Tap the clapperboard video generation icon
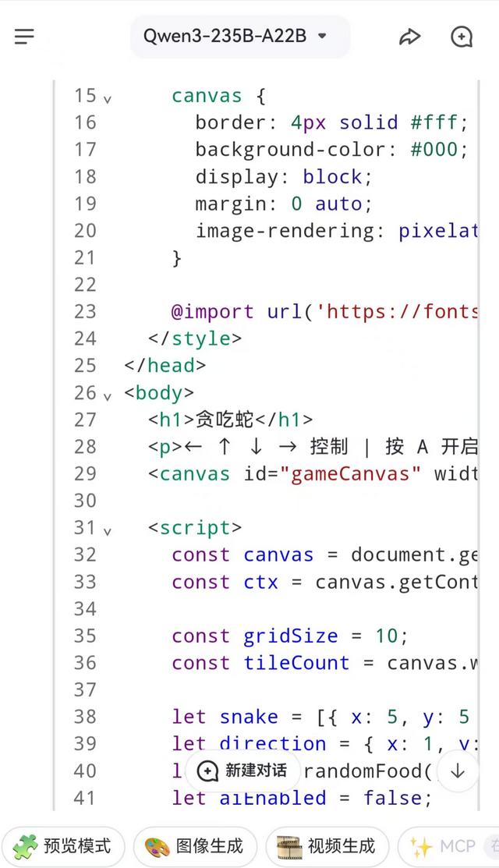 [x=289, y=846]
